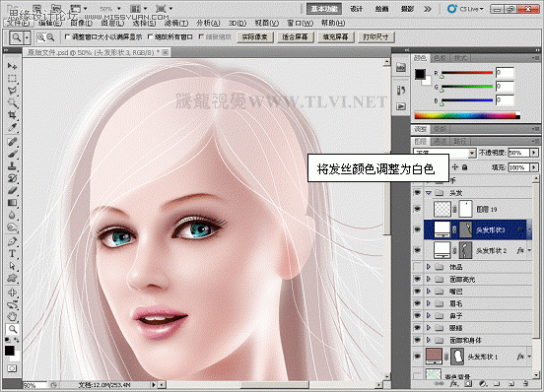544x392 pixels.
Task: Click the 填充屏幕 button
Action: [x=335, y=37]
